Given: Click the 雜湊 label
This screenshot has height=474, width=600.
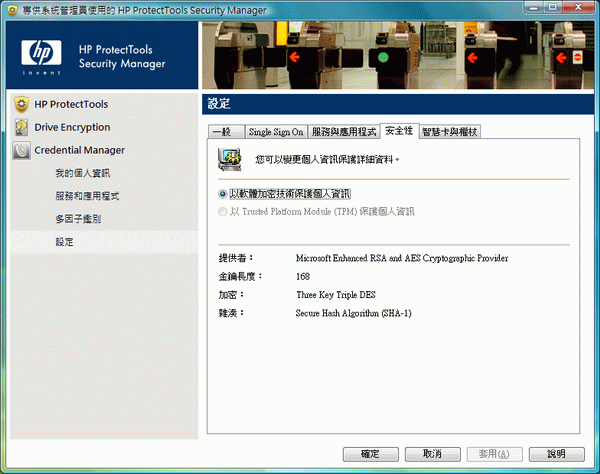Looking at the screenshot, I should pos(231,313).
